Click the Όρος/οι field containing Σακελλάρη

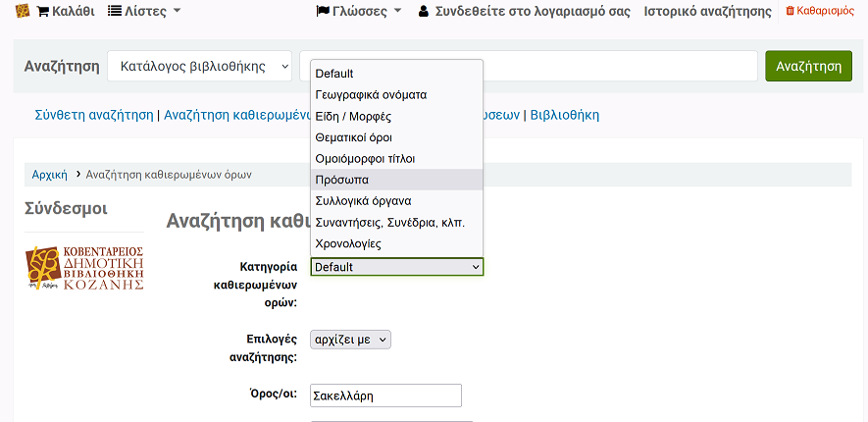385,396
